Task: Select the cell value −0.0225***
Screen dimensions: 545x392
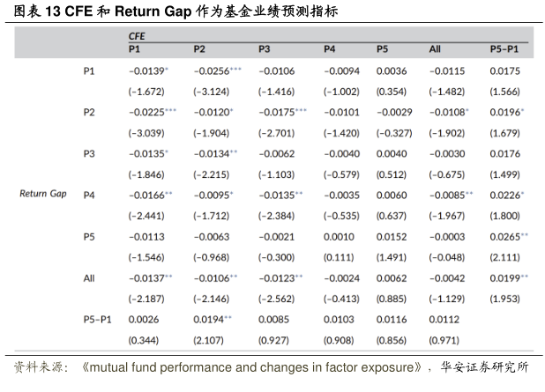Action: (152, 111)
